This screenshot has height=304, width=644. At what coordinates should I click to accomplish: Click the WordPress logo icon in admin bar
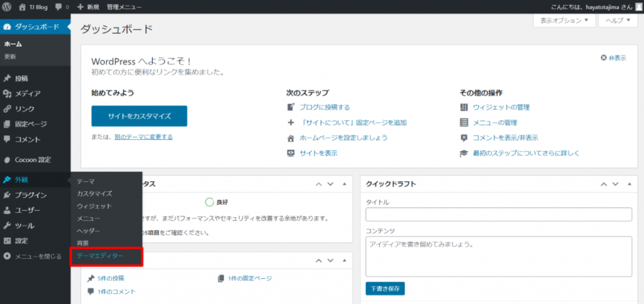[x=6, y=6]
